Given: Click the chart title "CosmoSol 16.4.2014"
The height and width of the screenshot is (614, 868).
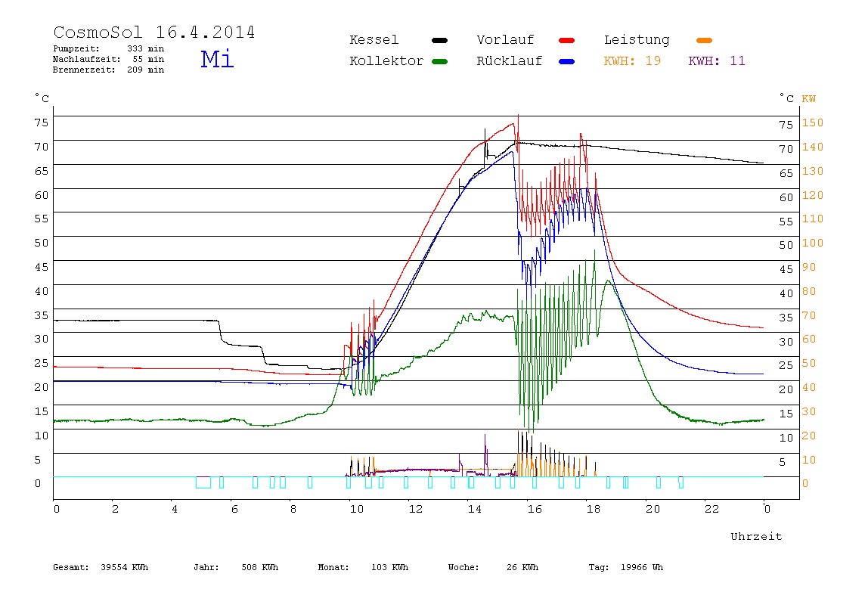Looking at the screenshot, I should [x=154, y=32].
